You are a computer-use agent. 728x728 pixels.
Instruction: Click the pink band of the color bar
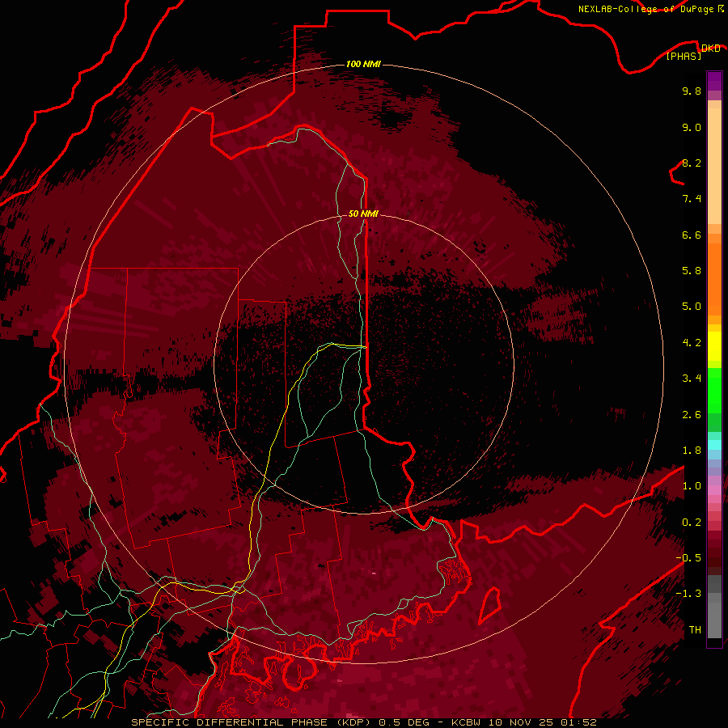click(x=714, y=490)
